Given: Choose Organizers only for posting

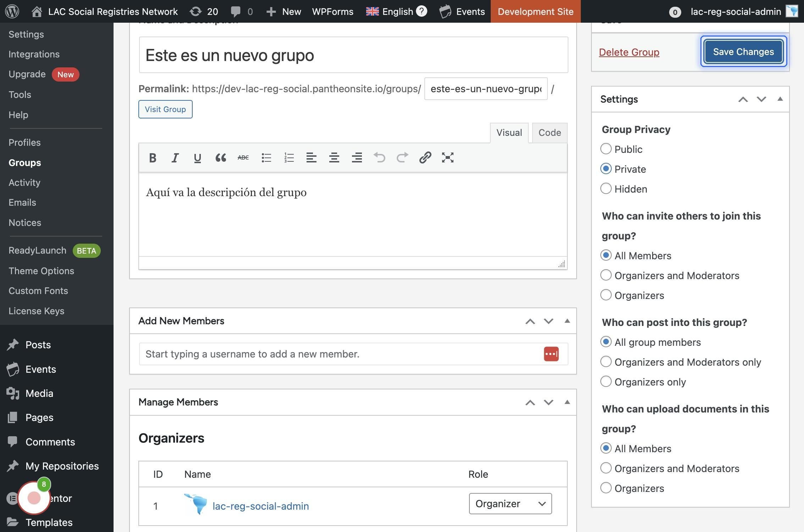Looking at the screenshot, I should [x=606, y=382].
